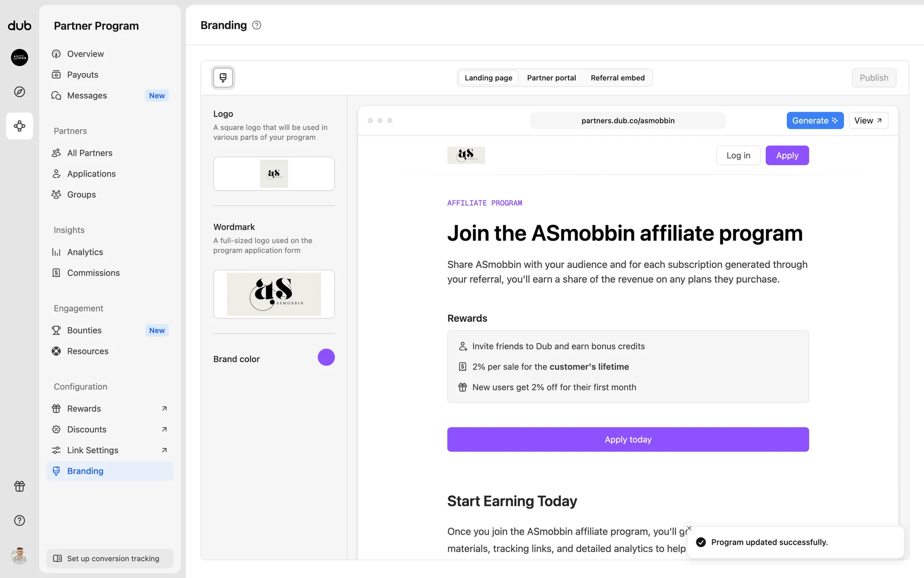The width and height of the screenshot is (924, 578).
Task: Click the compass icon in left rail
Action: [x=20, y=92]
